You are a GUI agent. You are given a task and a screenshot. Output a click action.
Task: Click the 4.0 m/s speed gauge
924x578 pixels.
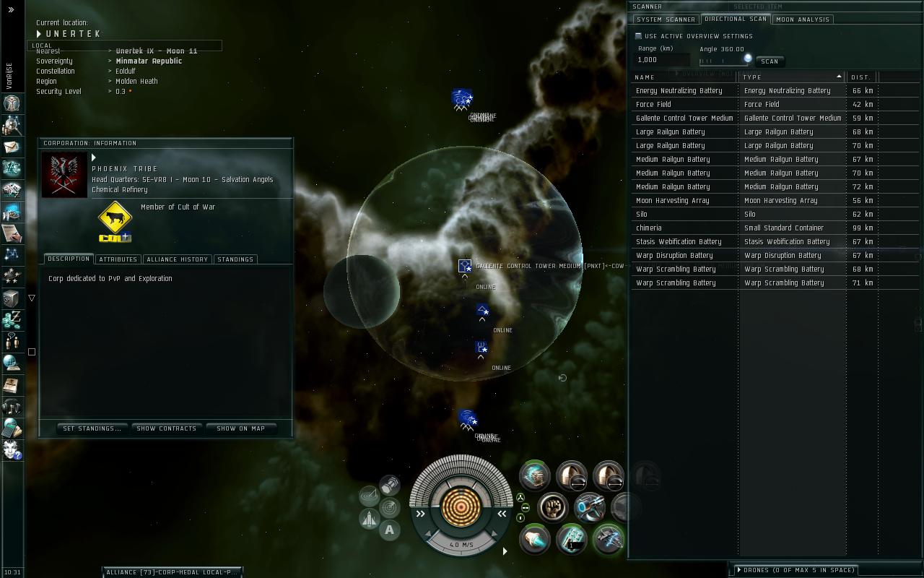tap(461, 544)
